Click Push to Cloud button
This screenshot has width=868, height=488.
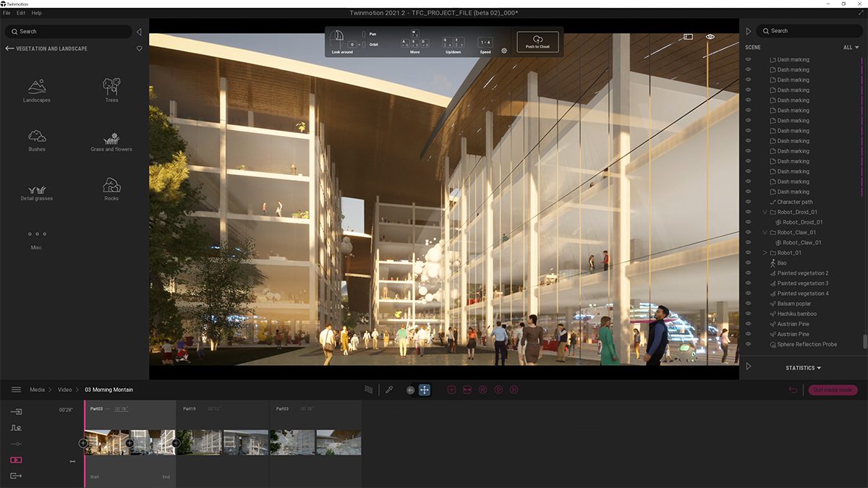click(x=537, y=42)
